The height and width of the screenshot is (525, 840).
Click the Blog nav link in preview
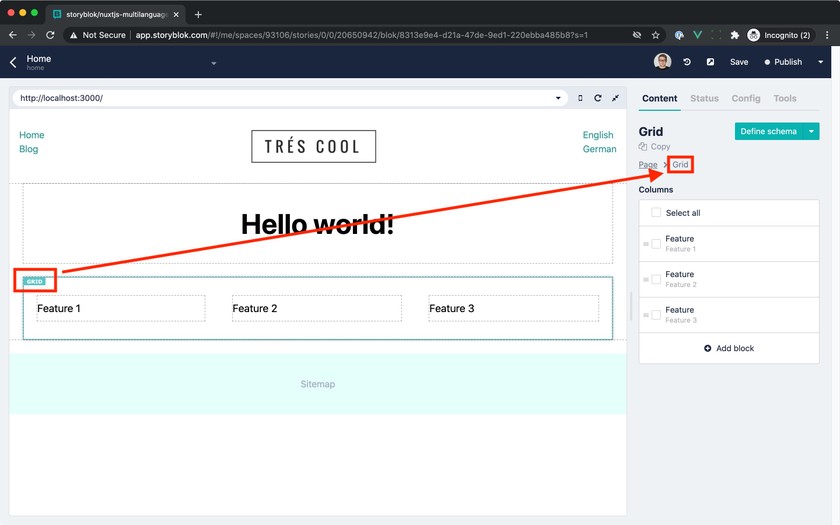click(x=28, y=149)
